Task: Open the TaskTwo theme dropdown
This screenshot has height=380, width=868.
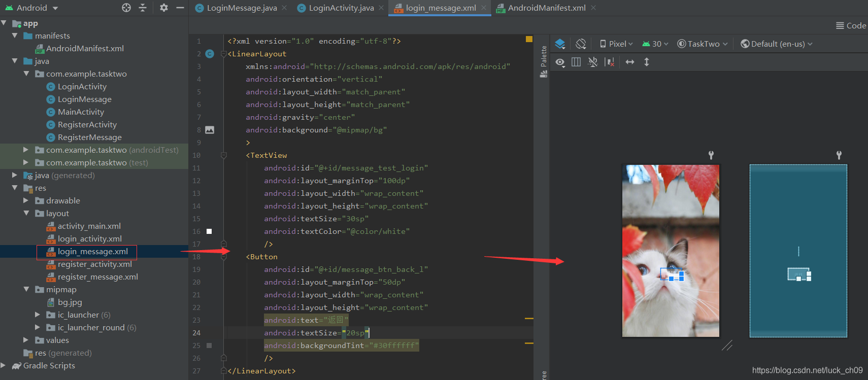Action: point(703,44)
